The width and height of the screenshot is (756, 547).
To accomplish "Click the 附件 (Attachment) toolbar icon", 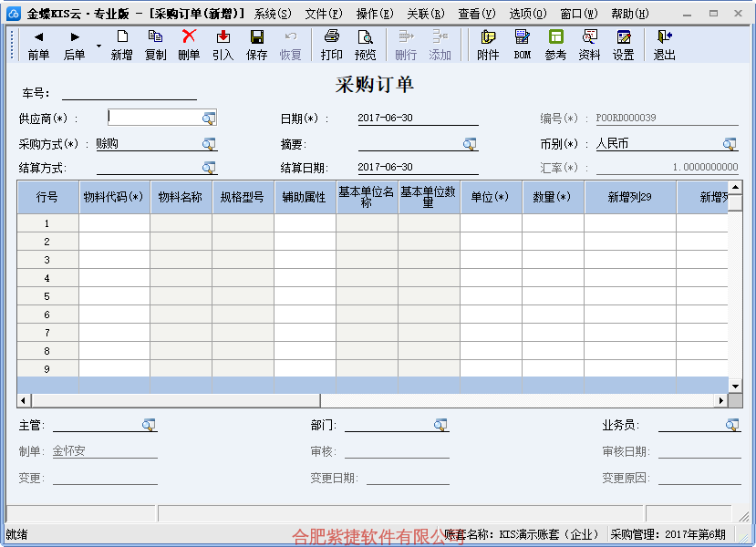I will (x=488, y=45).
